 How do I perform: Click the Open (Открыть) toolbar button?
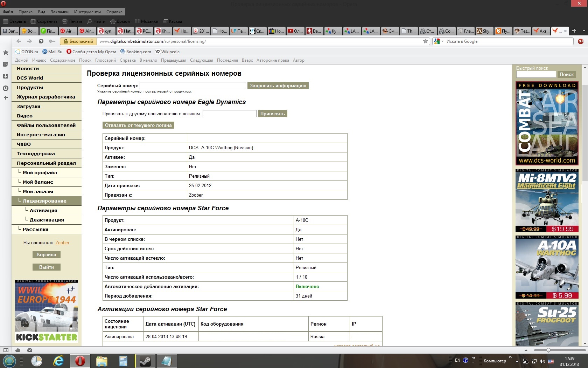tap(14, 21)
